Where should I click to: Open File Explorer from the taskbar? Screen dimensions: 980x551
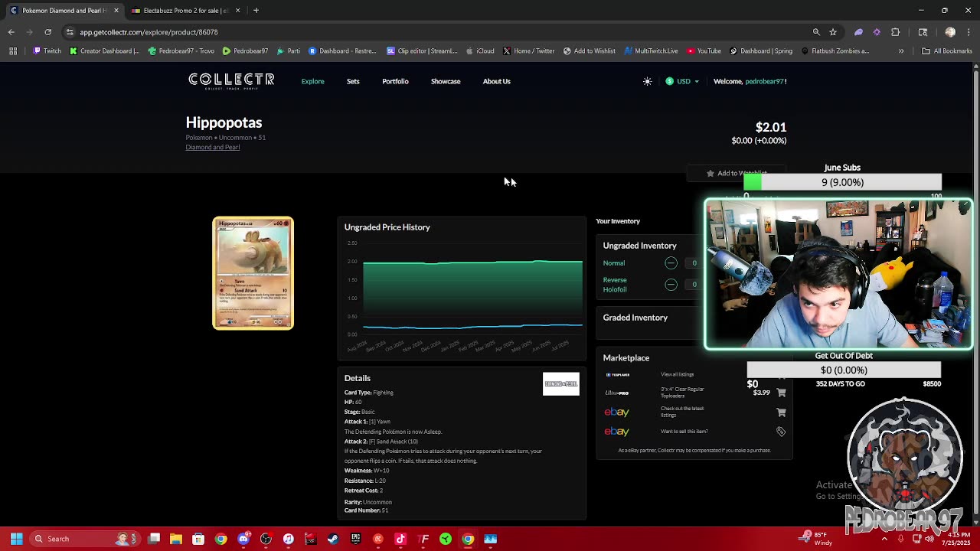[x=175, y=539]
